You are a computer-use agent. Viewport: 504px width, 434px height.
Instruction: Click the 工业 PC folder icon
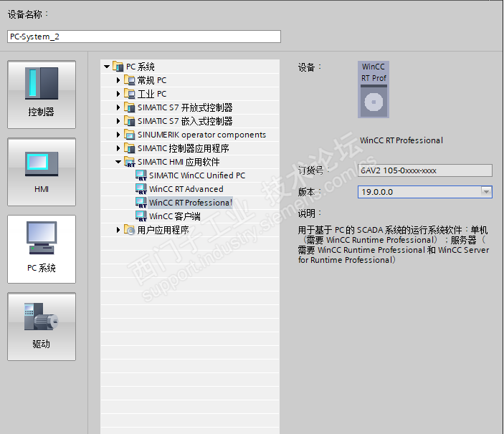pos(130,93)
